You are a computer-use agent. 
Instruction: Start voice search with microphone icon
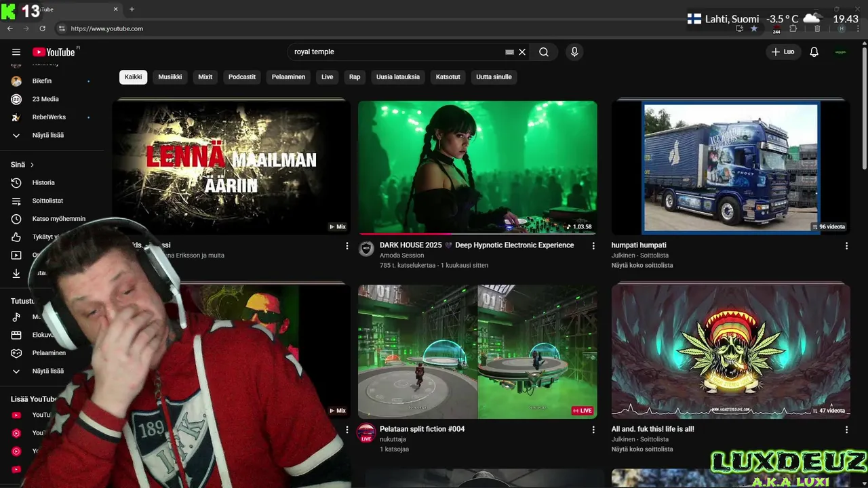point(574,52)
